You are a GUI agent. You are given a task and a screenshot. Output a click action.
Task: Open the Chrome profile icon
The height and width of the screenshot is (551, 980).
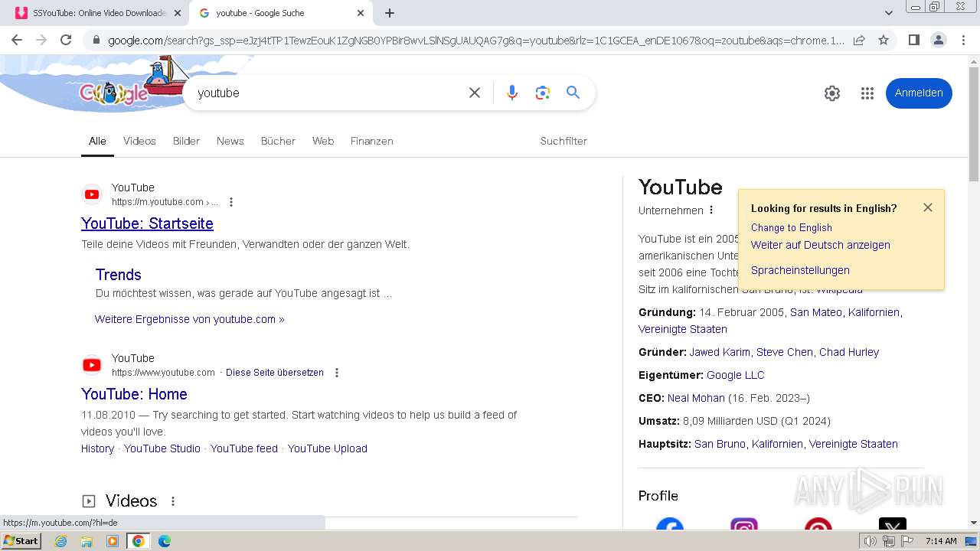938,40
